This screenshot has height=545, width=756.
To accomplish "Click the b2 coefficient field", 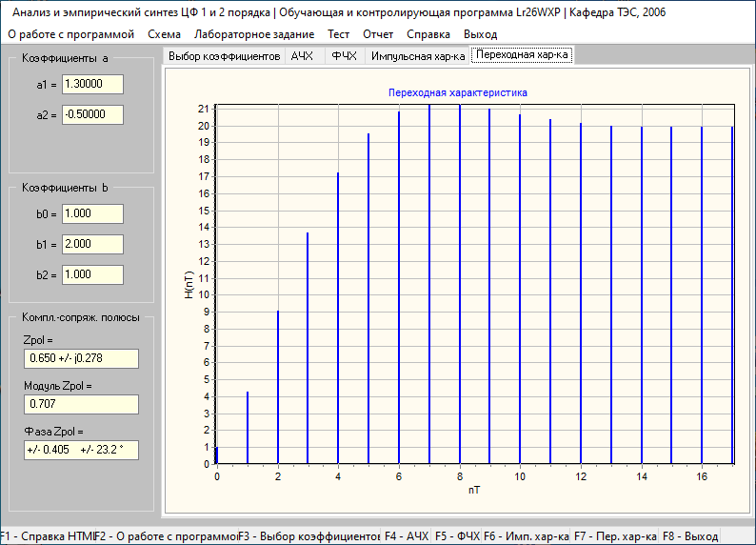I will [x=92, y=274].
